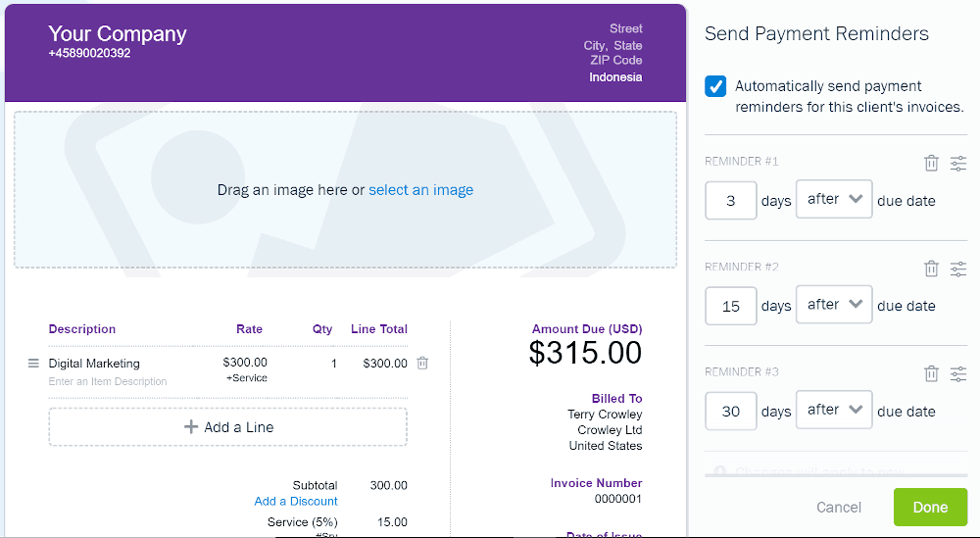
Task: Open Reminder #2 settings sliders icon
Action: click(x=958, y=269)
